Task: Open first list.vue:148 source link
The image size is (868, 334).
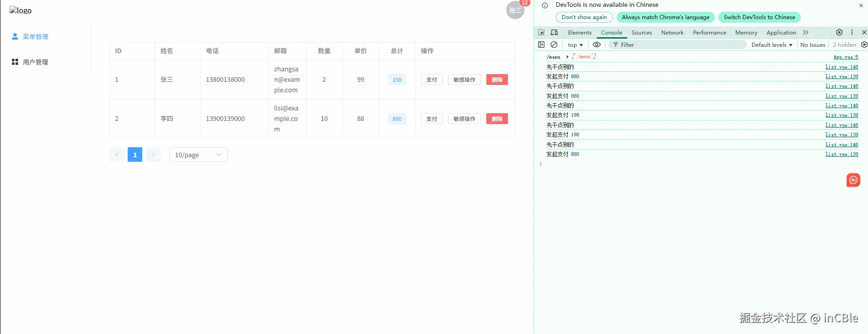Action: (x=842, y=67)
